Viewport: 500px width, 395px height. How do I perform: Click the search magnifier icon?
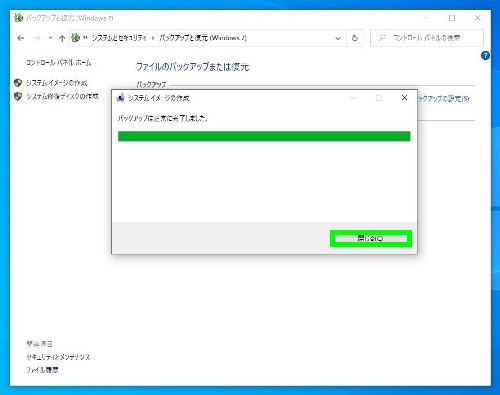382,38
